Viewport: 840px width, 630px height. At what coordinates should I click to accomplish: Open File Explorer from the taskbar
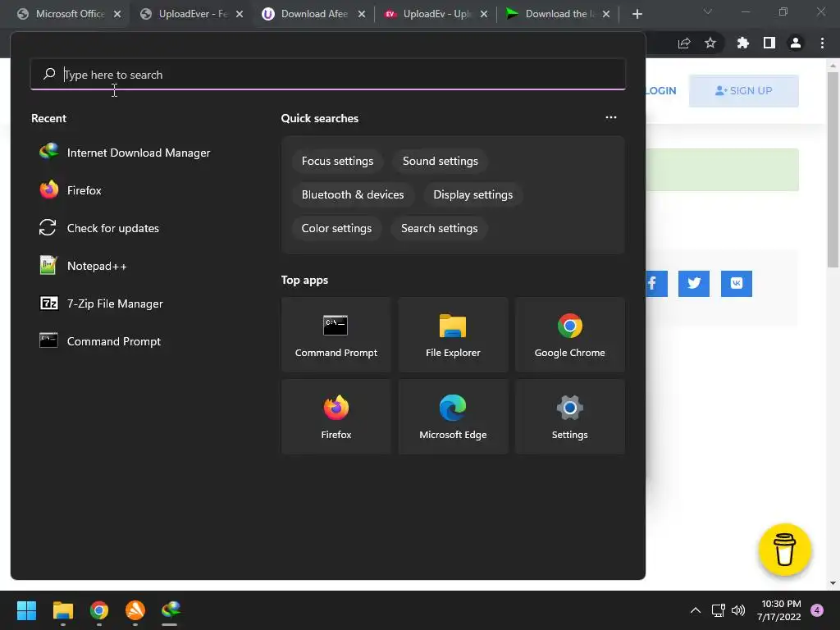point(62,610)
